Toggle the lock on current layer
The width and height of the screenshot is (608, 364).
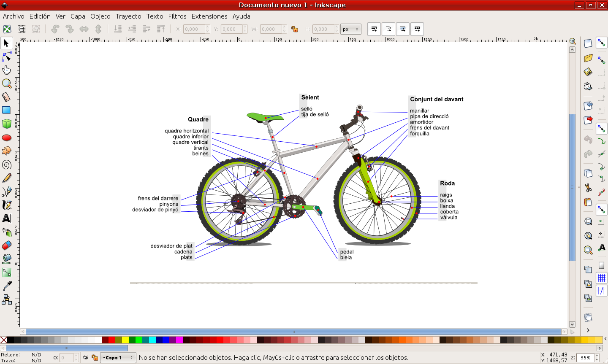(95, 358)
